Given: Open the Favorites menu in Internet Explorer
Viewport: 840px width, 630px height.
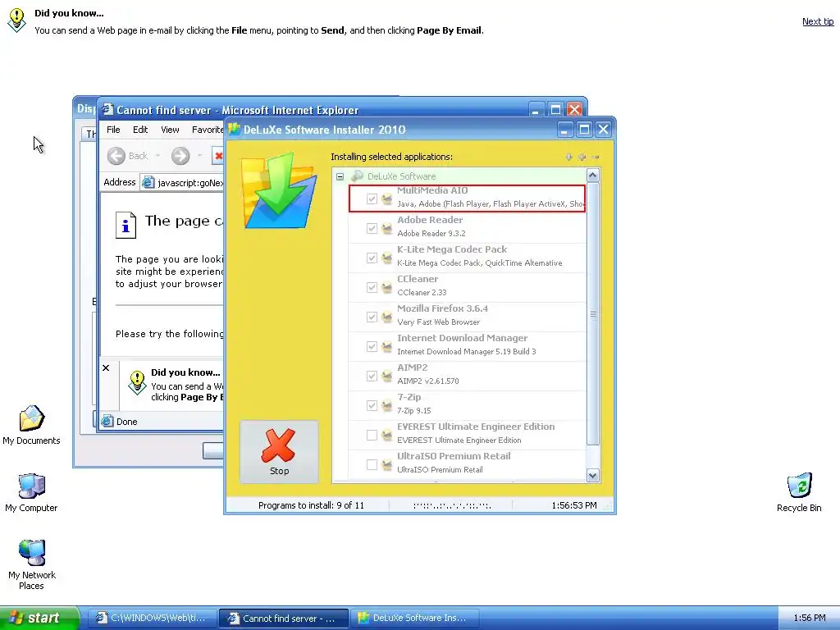Looking at the screenshot, I should point(208,130).
